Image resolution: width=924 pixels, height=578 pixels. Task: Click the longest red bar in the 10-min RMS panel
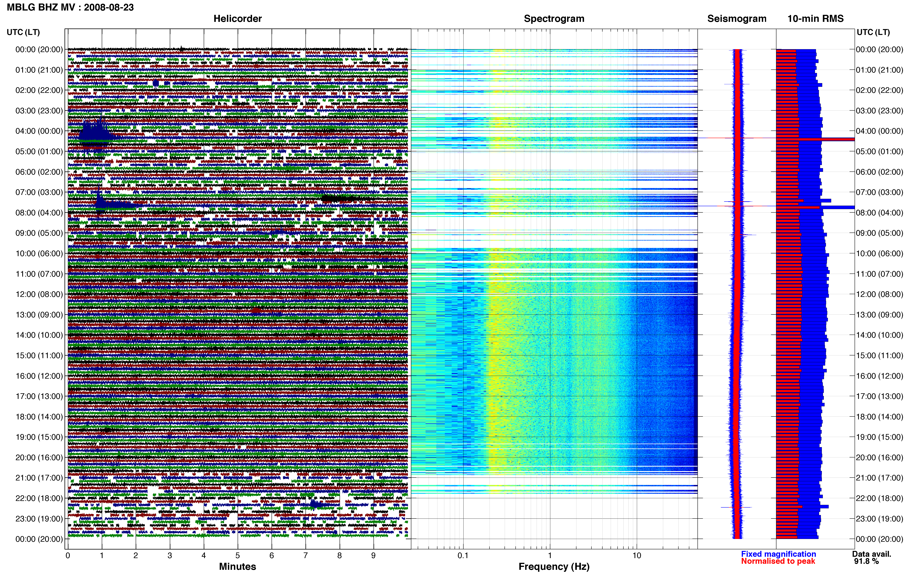[x=815, y=139]
